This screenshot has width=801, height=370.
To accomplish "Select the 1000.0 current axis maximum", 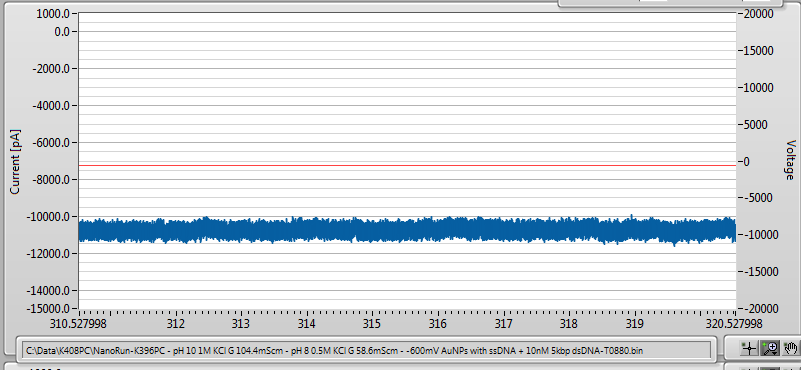I will tap(53, 14).
